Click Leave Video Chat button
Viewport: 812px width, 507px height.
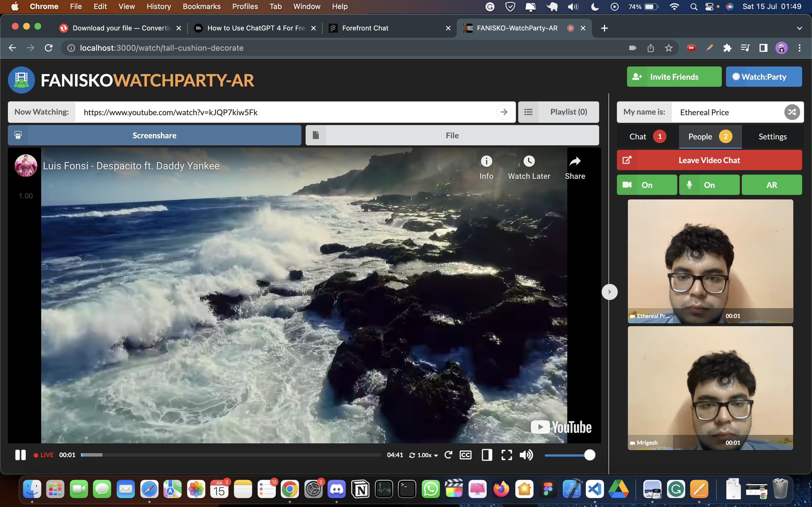click(709, 159)
